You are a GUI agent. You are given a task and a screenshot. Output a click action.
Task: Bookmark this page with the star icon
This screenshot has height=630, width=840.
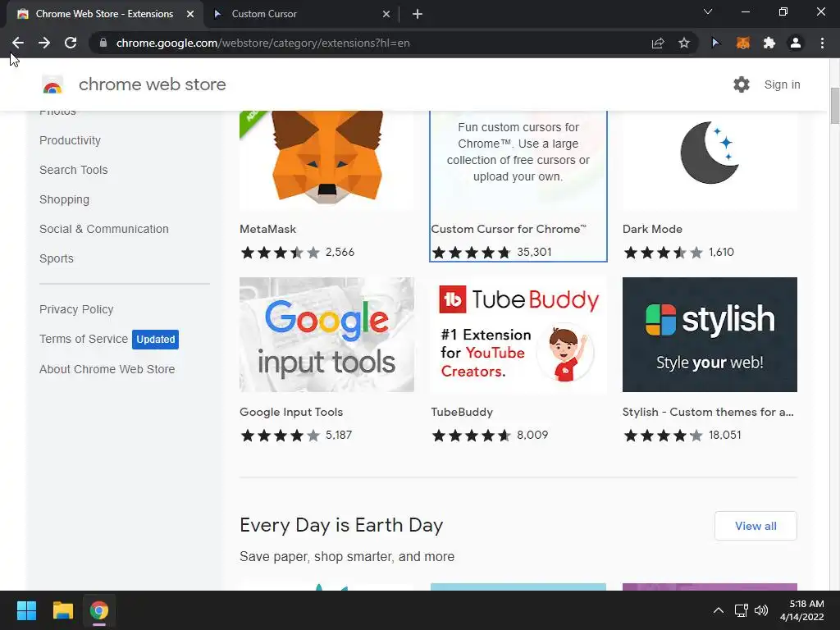pos(684,43)
